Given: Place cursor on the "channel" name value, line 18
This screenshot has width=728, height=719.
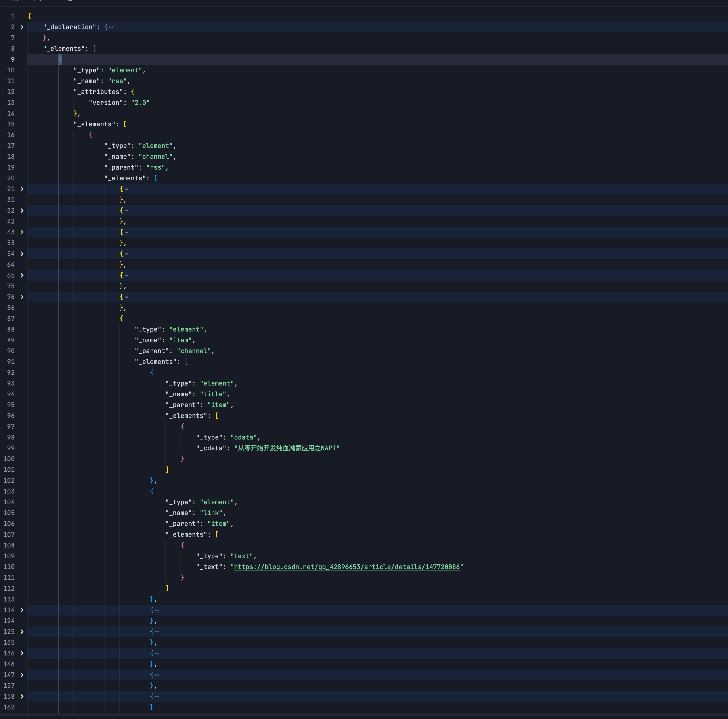Looking at the screenshot, I should tap(156, 157).
